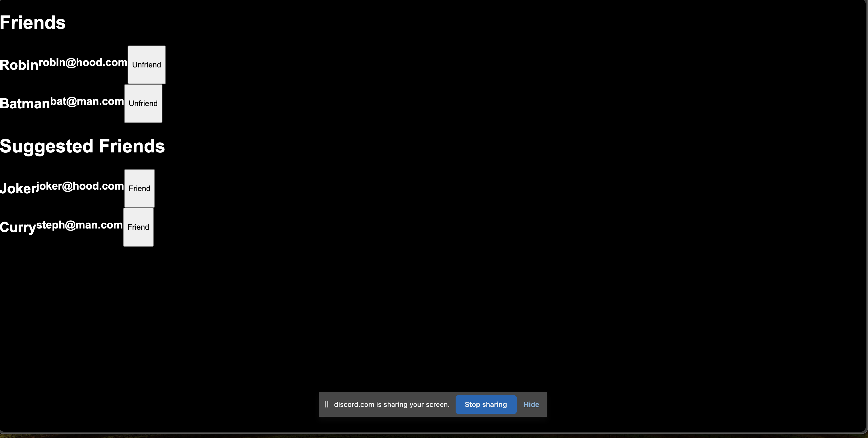Click the 'discord.com is sharing your screen' message
The height and width of the screenshot is (438, 868).
[x=392, y=404]
